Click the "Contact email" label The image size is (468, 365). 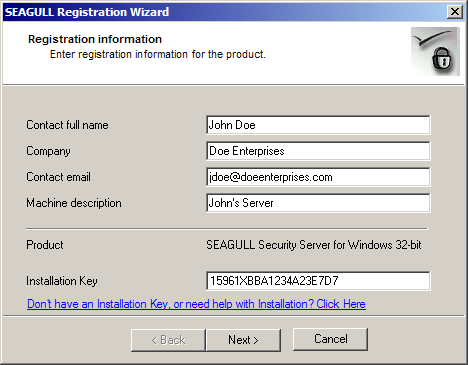point(58,177)
